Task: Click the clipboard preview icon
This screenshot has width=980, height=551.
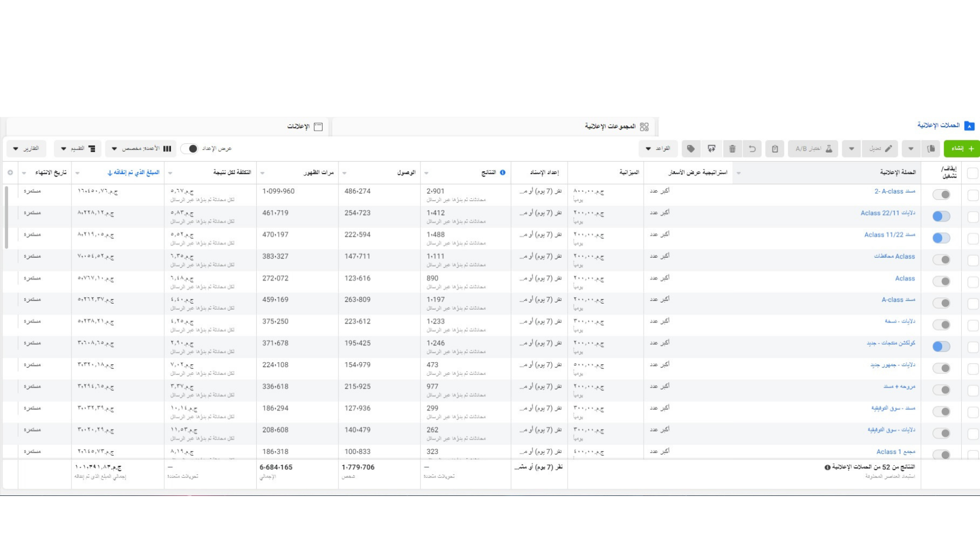Action: point(775,148)
